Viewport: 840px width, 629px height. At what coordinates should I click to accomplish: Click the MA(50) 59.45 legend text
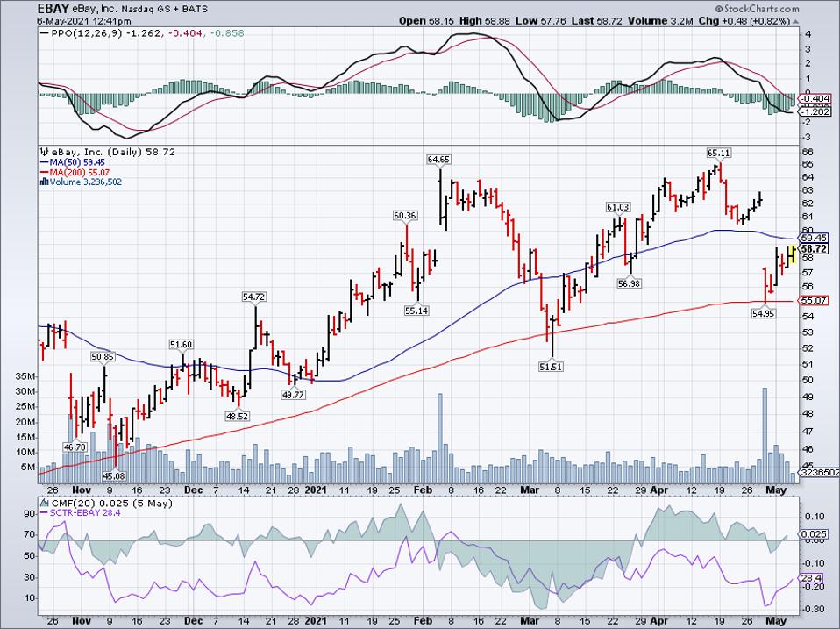[77, 162]
